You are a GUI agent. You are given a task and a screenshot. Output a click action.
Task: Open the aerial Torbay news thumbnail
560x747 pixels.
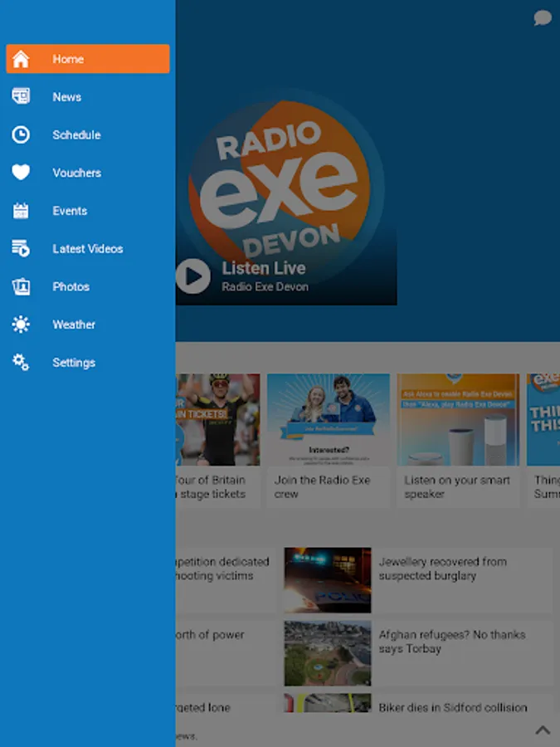click(328, 653)
